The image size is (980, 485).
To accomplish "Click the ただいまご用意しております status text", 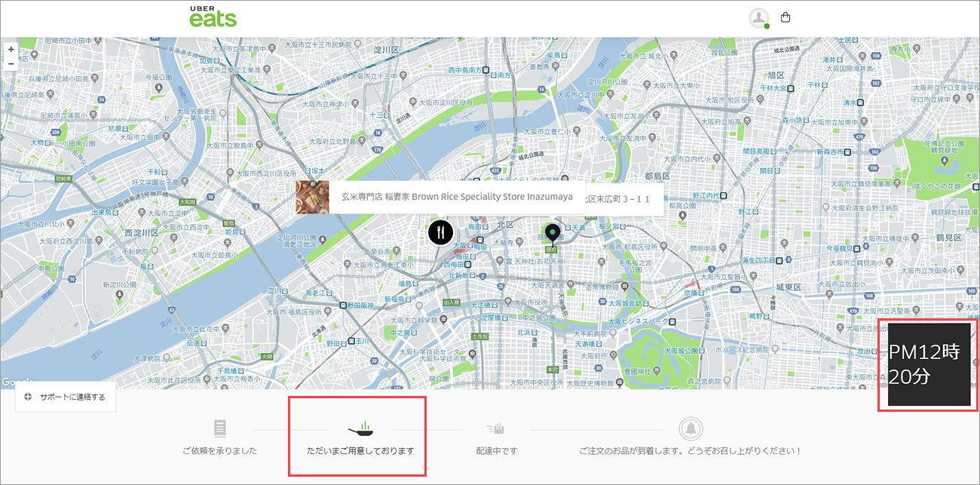I will pyautogui.click(x=360, y=451).
